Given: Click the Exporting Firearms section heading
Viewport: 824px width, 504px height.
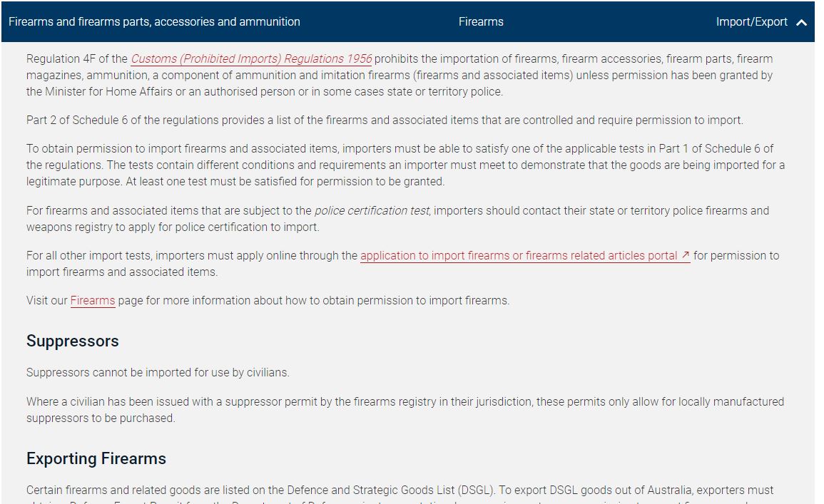Looking at the screenshot, I should tap(96, 459).
